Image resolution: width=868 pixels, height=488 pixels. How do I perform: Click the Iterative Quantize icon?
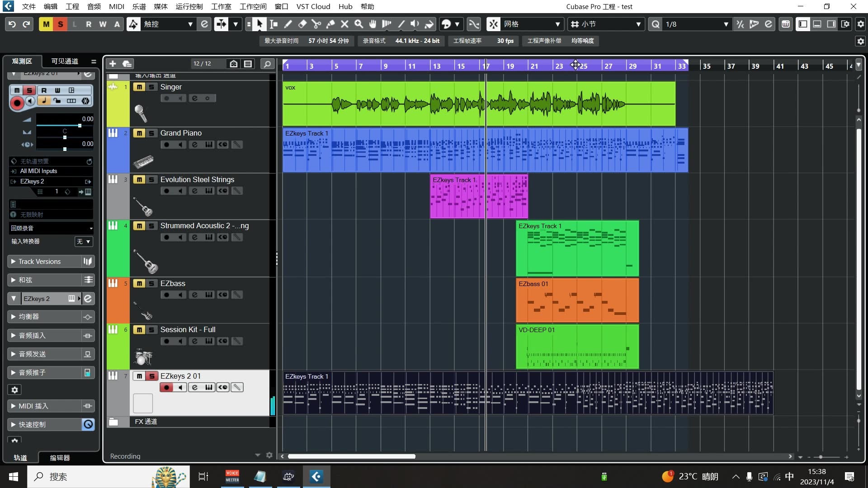click(x=740, y=24)
